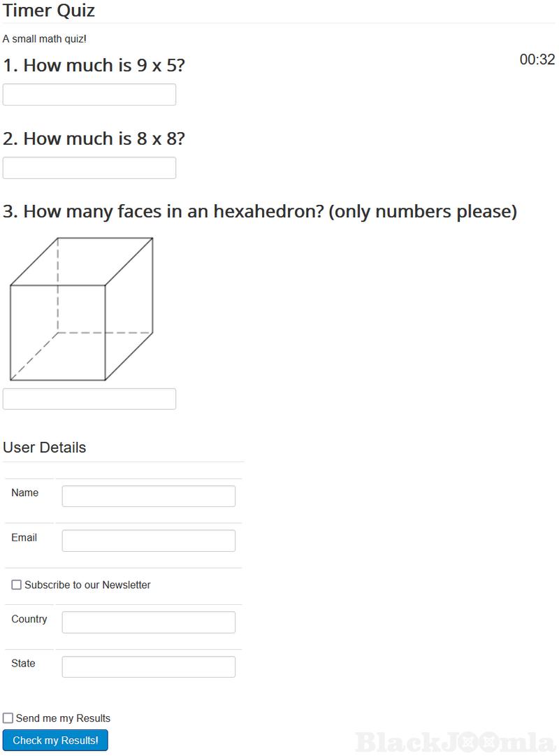Click the 00:32 countdown timer
This screenshot has height=756, width=559.
(x=537, y=60)
